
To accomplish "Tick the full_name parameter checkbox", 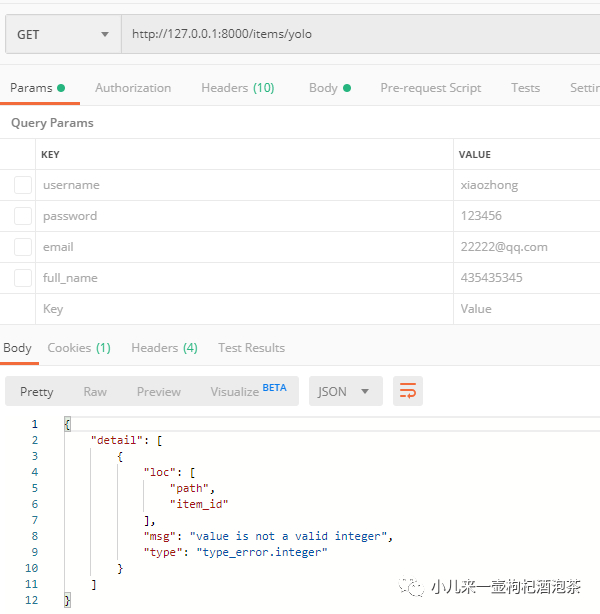I will (x=22, y=278).
